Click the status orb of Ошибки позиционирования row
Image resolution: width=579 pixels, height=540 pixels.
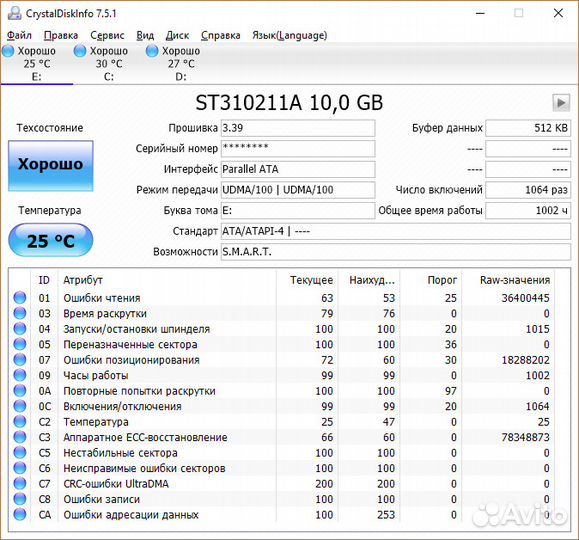click(20, 360)
